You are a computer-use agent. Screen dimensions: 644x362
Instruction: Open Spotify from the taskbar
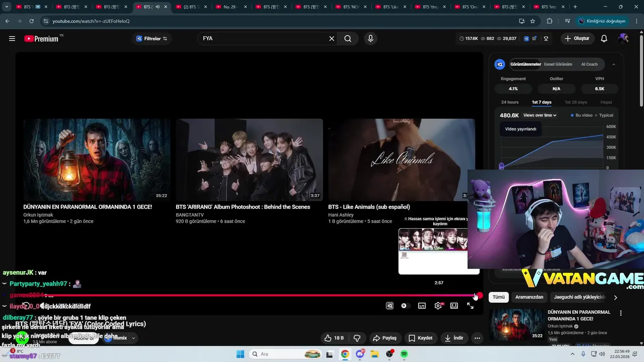pos(405,354)
